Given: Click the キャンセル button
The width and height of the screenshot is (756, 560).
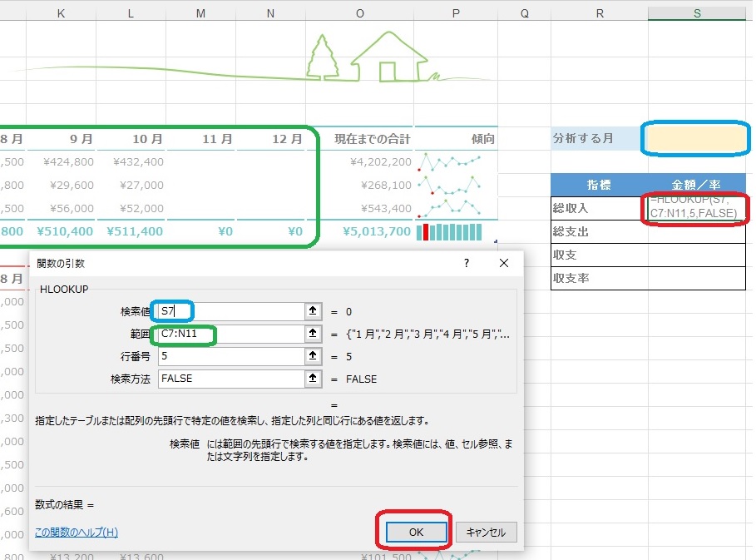Looking at the screenshot, I should 486,532.
